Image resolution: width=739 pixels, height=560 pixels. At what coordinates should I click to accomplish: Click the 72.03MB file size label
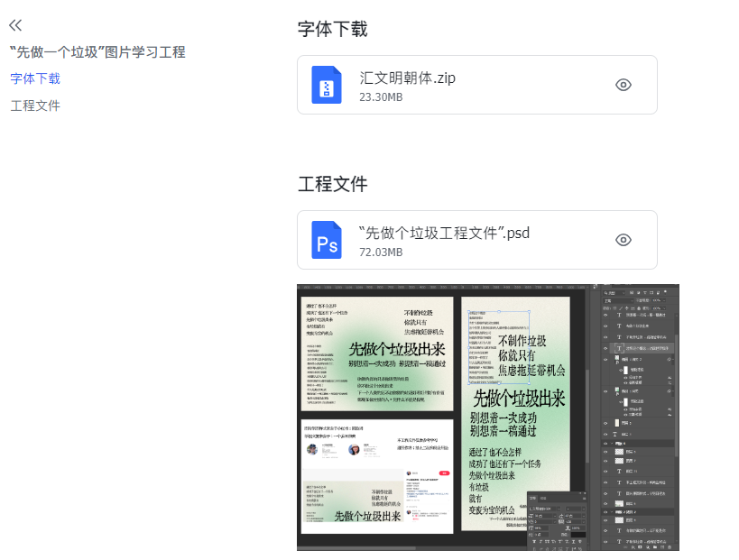380,252
